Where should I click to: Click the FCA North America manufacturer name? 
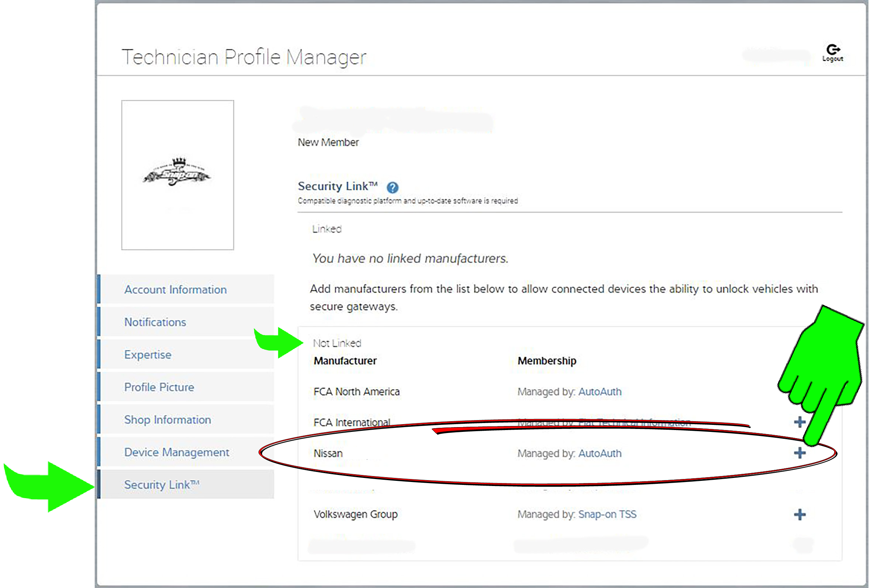pyautogui.click(x=356, y=391)
